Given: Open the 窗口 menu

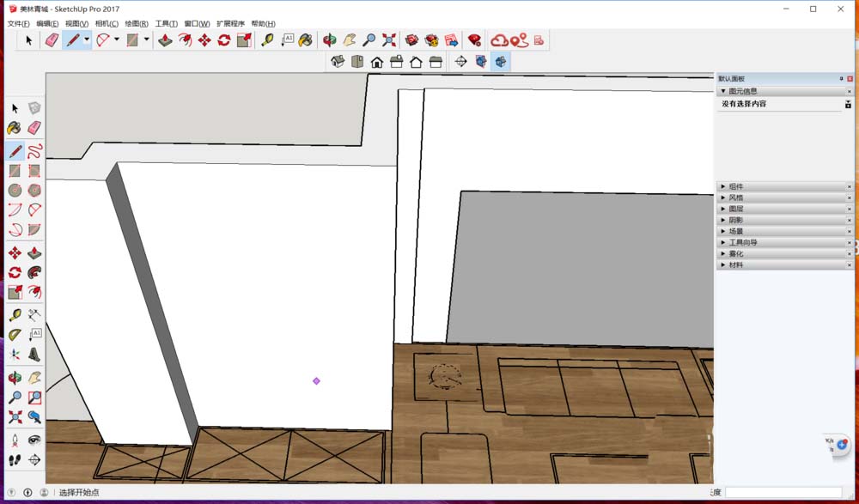Looking at the screenshot, I should [x=197, y=22].
